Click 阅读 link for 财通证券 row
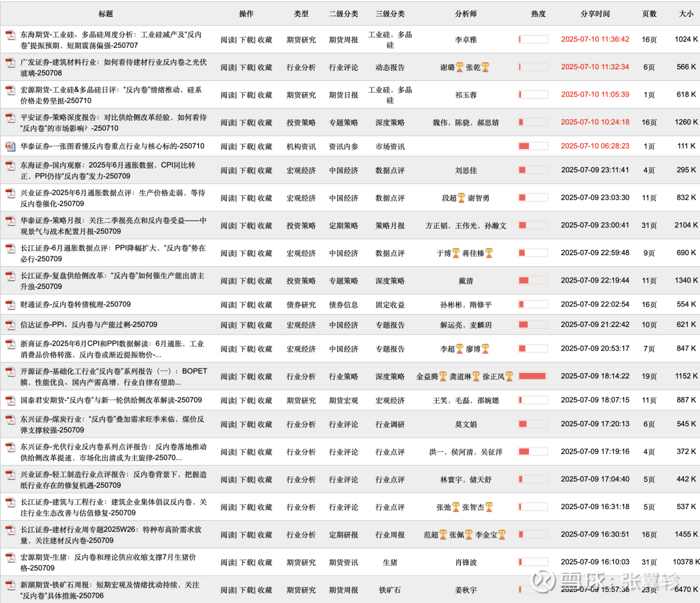The image size is (700, 603). 227,304
